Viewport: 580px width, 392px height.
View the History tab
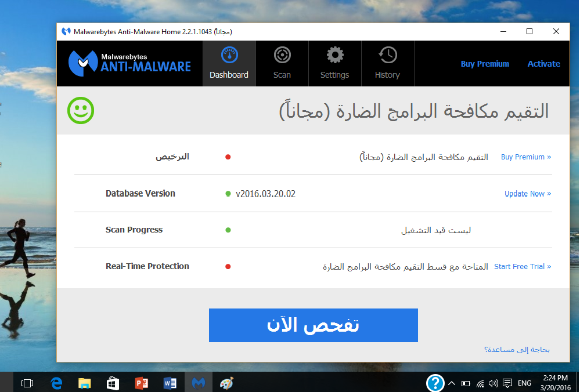[x=388, y=64]
